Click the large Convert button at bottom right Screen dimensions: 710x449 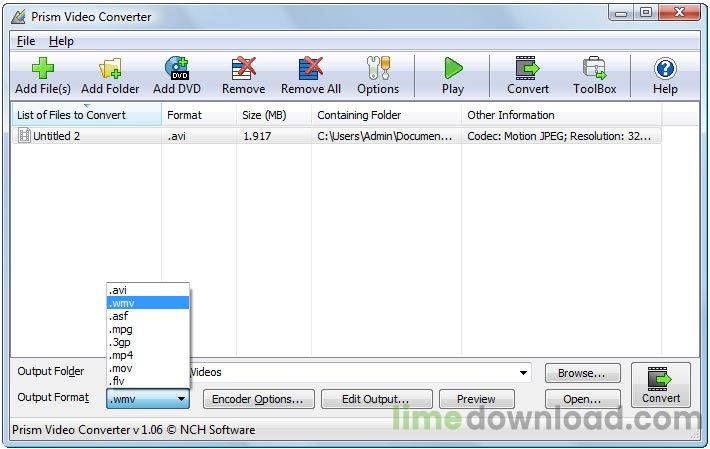661,385
